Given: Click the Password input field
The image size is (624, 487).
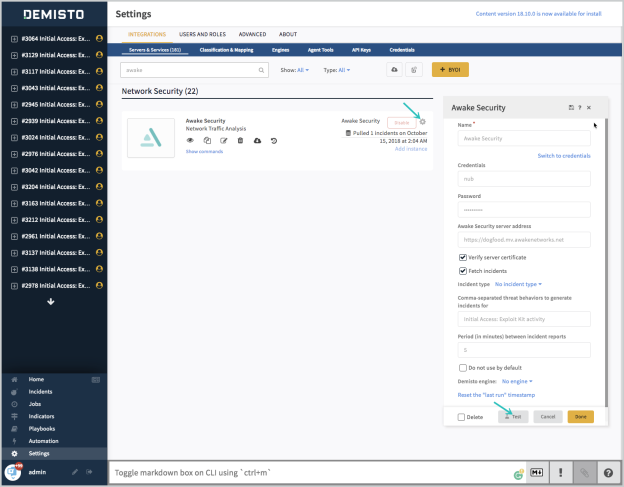Looking at the screenshot, I should tap(524, 210).
